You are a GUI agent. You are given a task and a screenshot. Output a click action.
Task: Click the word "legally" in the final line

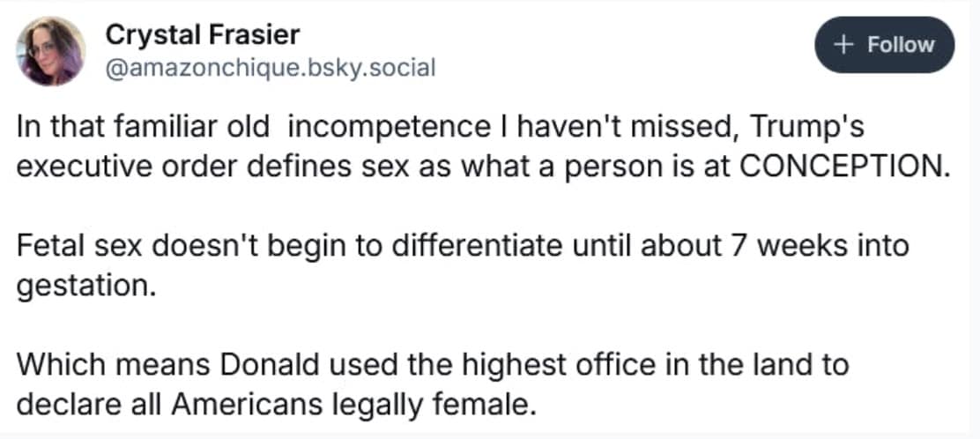click(368, 403)
